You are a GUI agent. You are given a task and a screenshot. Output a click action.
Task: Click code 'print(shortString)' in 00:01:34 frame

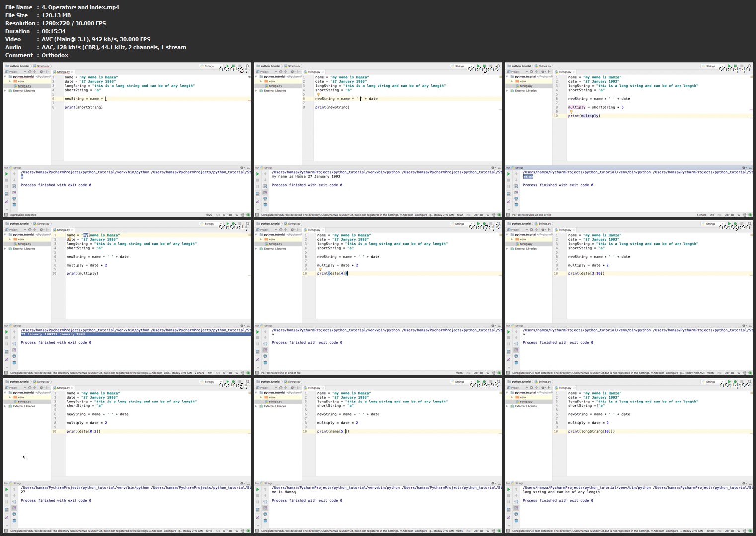pos(83,107)
